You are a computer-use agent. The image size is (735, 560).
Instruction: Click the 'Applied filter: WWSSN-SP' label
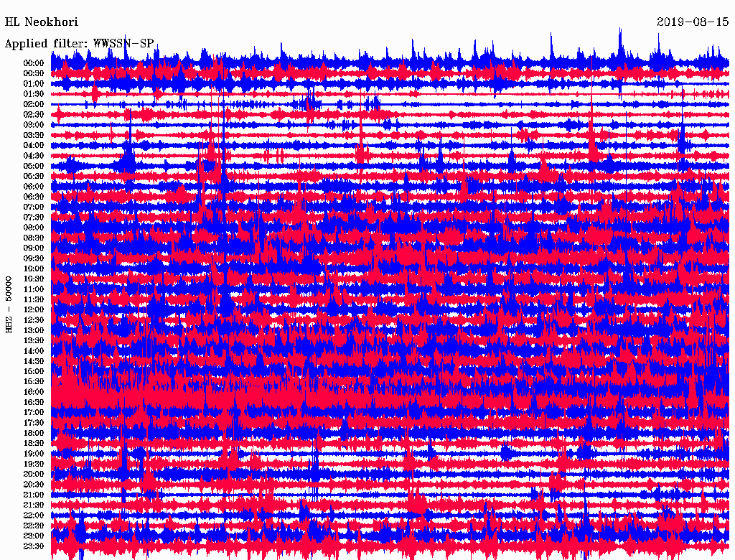(x=79, y=44)
